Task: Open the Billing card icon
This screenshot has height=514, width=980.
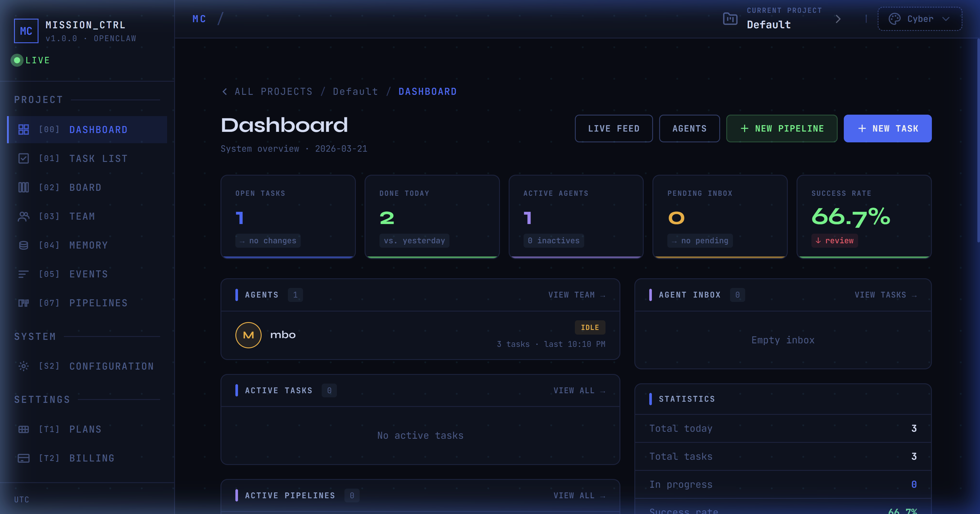Action: [x=24, y=458]
